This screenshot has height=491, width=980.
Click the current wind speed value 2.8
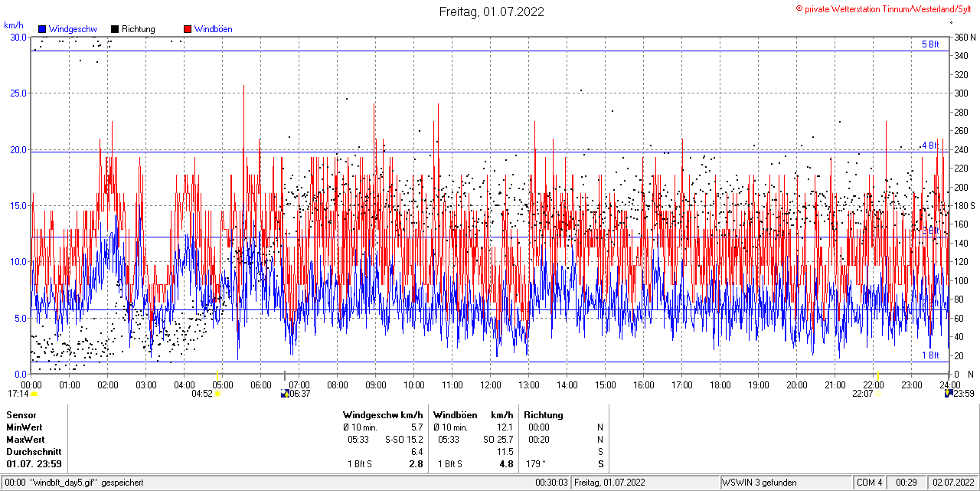pos(416,464)
